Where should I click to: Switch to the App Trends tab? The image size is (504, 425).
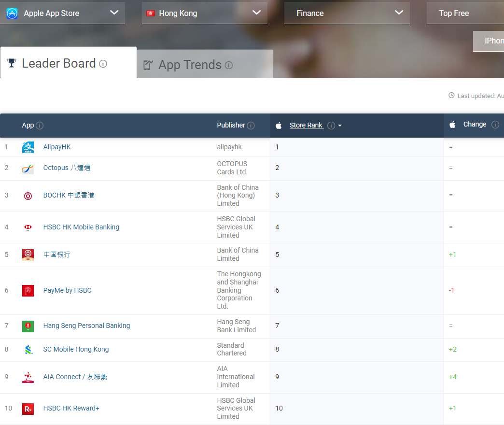[x=205, y=64]
